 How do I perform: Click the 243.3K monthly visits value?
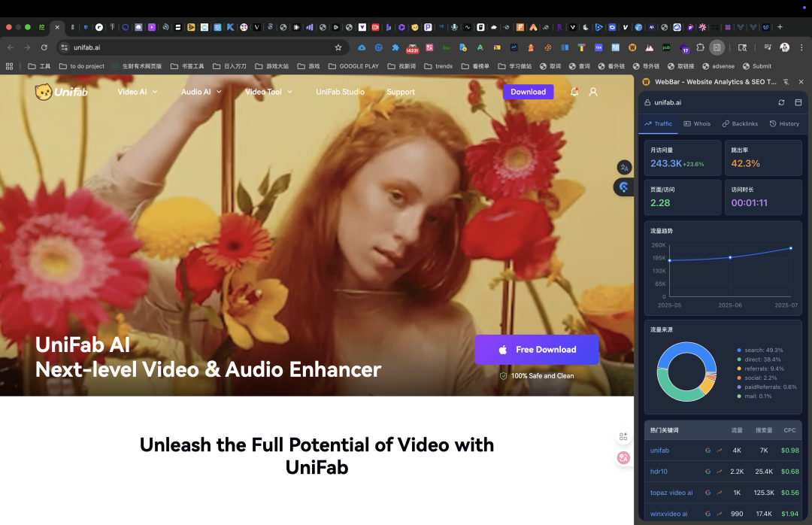coord(666,164)
